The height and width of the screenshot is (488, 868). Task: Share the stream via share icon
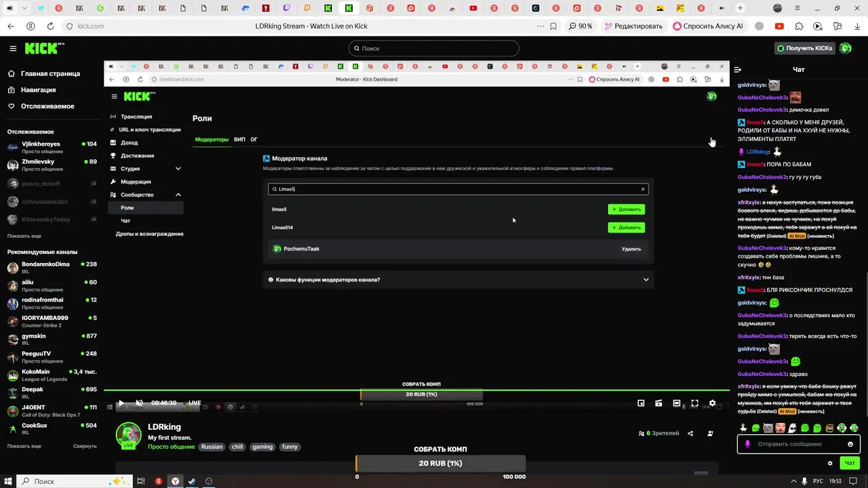[x=690, y=433]
